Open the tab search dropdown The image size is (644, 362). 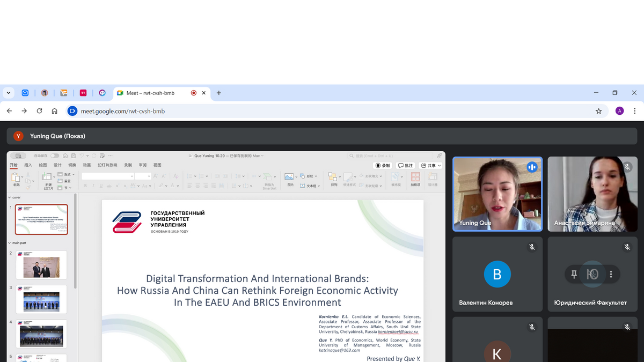8,93
